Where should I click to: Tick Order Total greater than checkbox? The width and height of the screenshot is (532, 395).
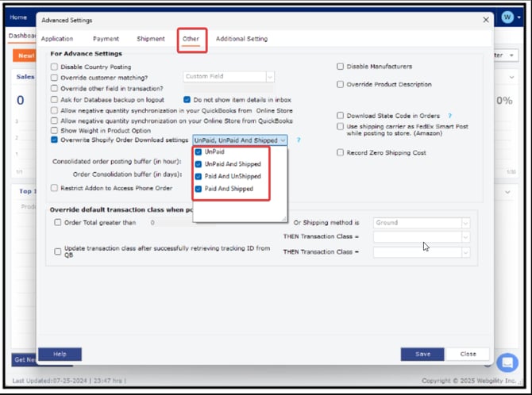click(x=58, y=222)
